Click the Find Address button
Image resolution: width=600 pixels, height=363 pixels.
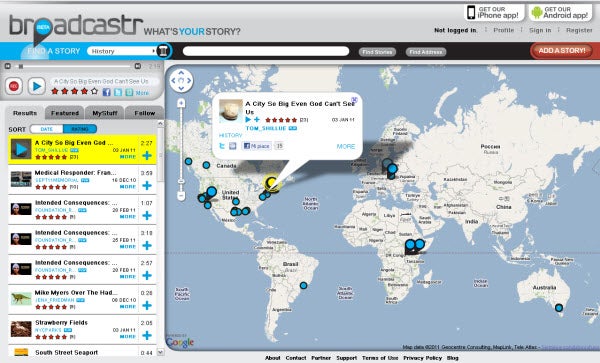426,52
